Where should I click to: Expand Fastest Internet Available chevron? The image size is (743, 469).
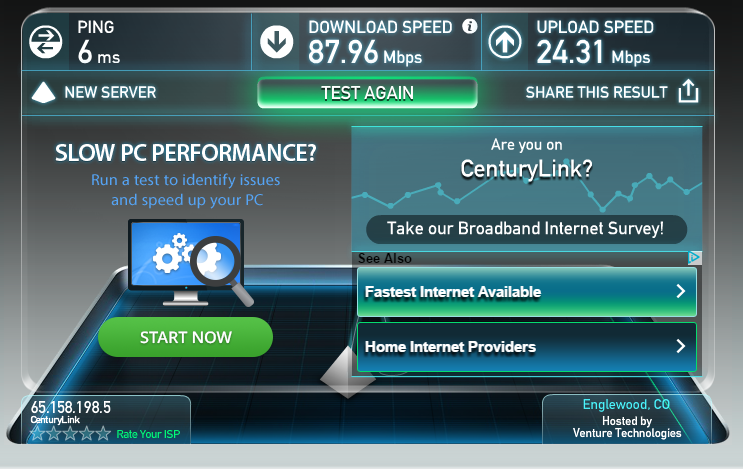point(681,291)
